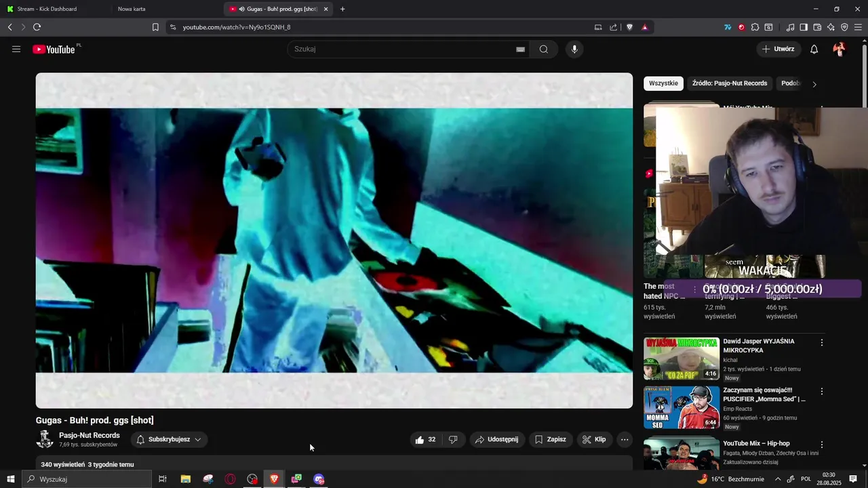Viewport: 868px width, 488px height.
Task: Reload the page
Action: [x=37, y=27]
